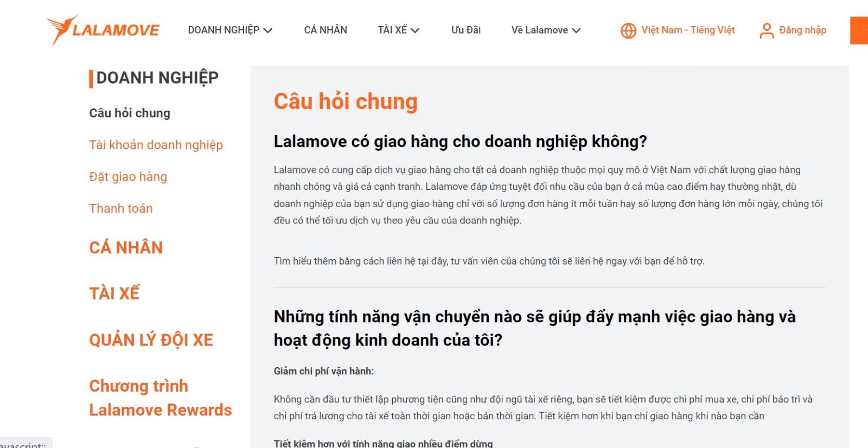Select the DOANH NGHIỆP sidebar heading
868x448 pixels.
coord(157,78)
